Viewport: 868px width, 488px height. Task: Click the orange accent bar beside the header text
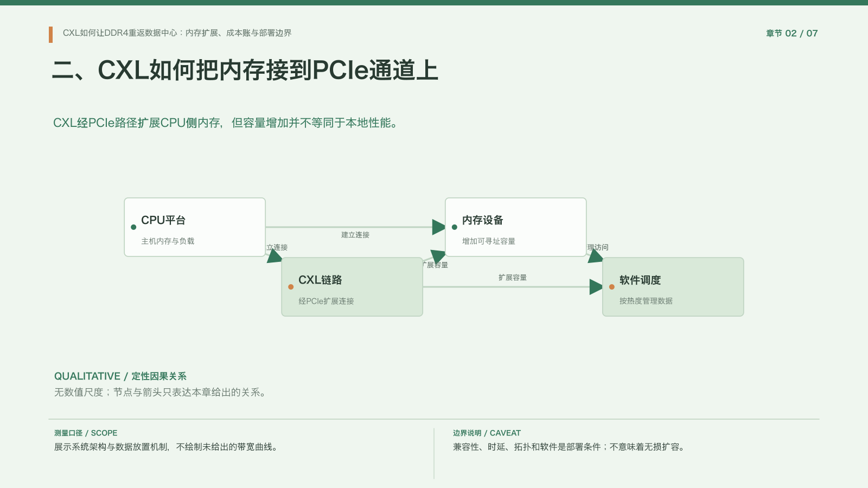(x=50, y=35)
